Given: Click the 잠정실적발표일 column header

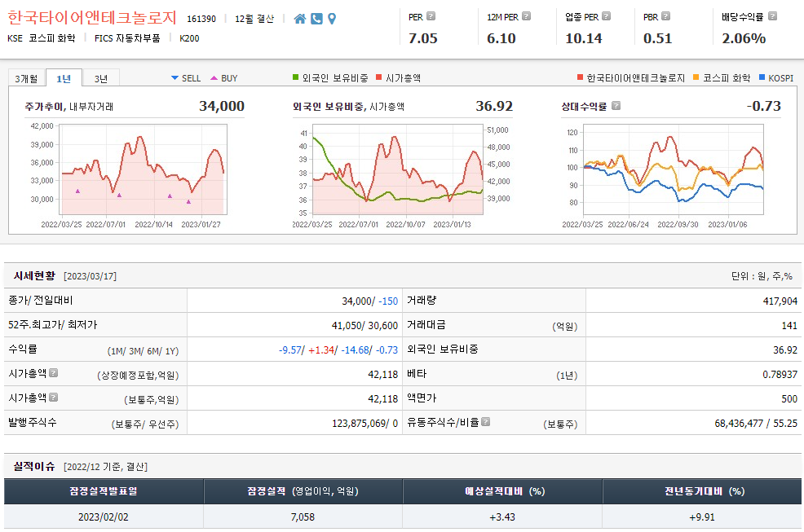Looking at the screenshot, I should click(x=104, y=491).
